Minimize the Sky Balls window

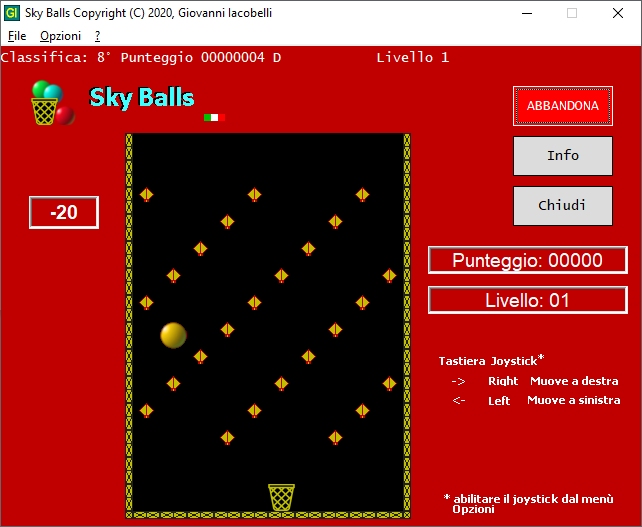(x=527, y=13)
